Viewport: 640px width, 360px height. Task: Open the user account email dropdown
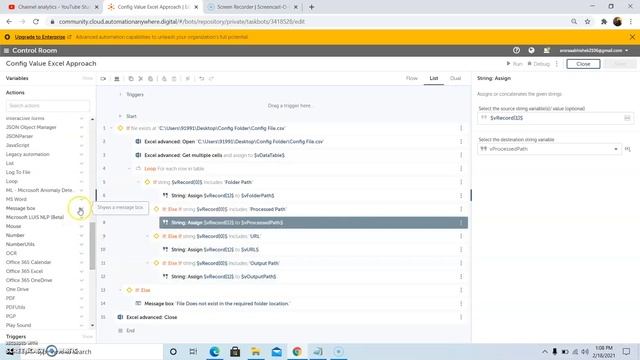pyautogui.click(x=593, y=51)
